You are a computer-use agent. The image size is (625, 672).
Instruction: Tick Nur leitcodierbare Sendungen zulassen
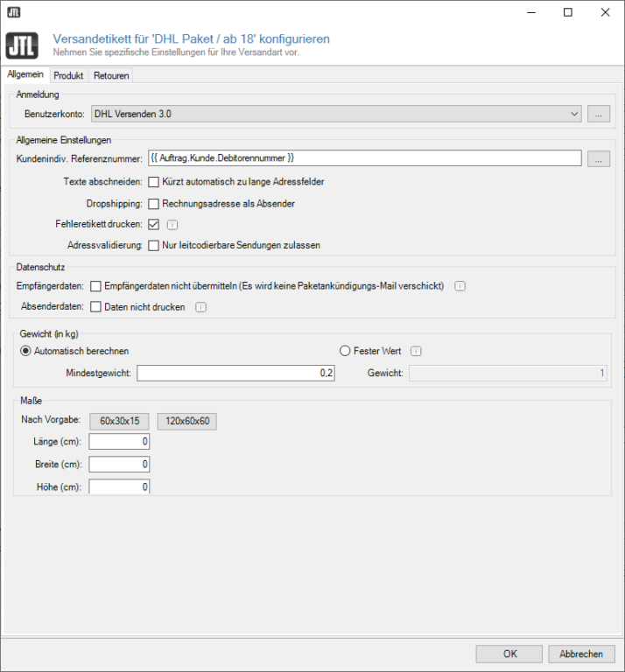(153, 245)
